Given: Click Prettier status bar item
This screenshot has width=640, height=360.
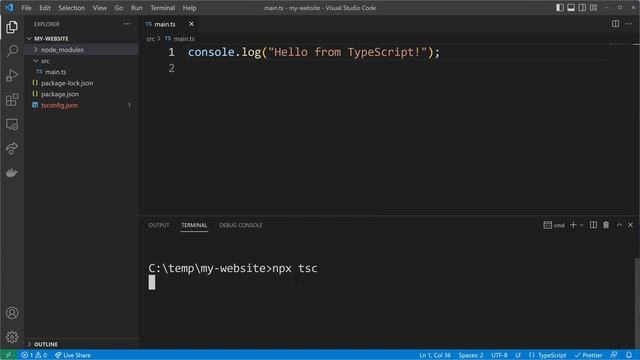Looking at the screenshot, I should 588,355.
